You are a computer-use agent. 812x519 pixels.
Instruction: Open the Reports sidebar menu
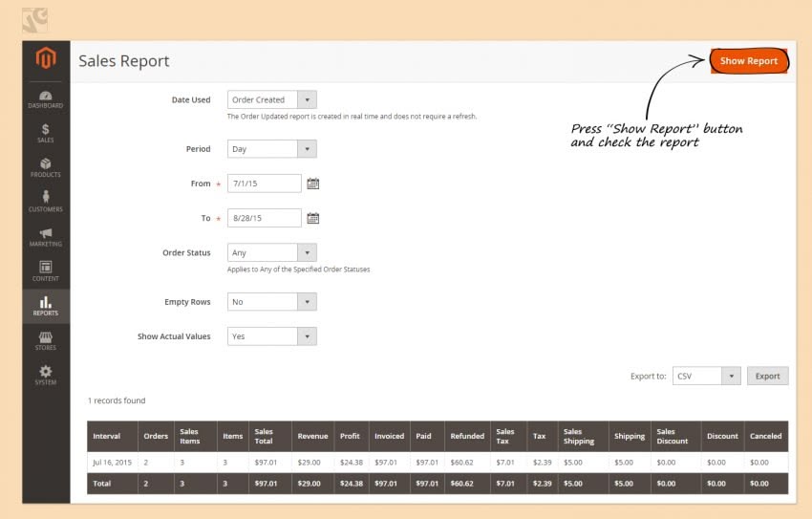coord(46,306)
